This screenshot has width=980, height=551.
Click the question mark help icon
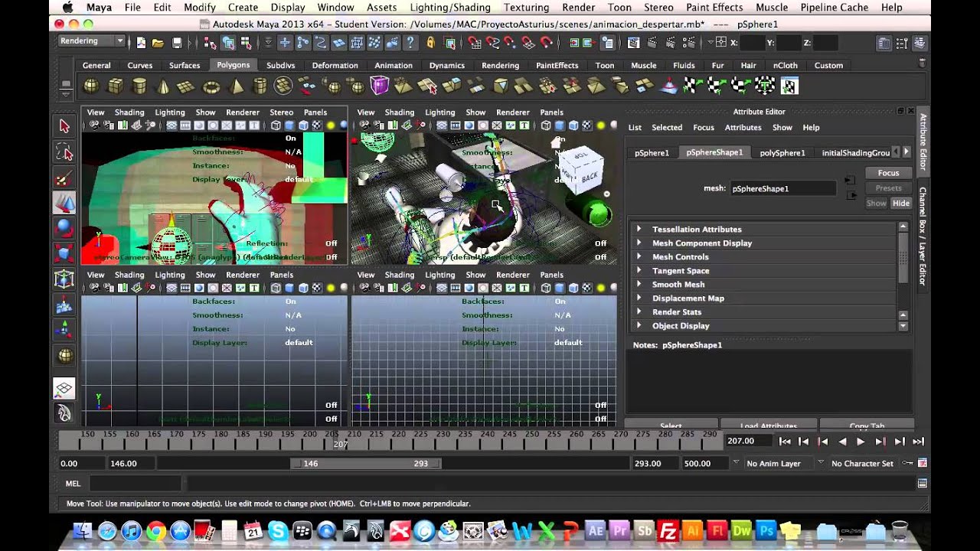point(411,43)
